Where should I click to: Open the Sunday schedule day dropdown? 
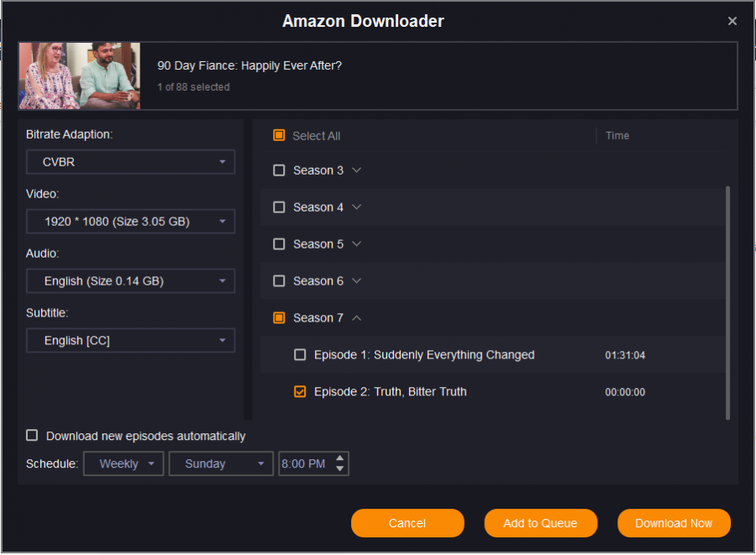pyautogui.click(x=221, y=464)
